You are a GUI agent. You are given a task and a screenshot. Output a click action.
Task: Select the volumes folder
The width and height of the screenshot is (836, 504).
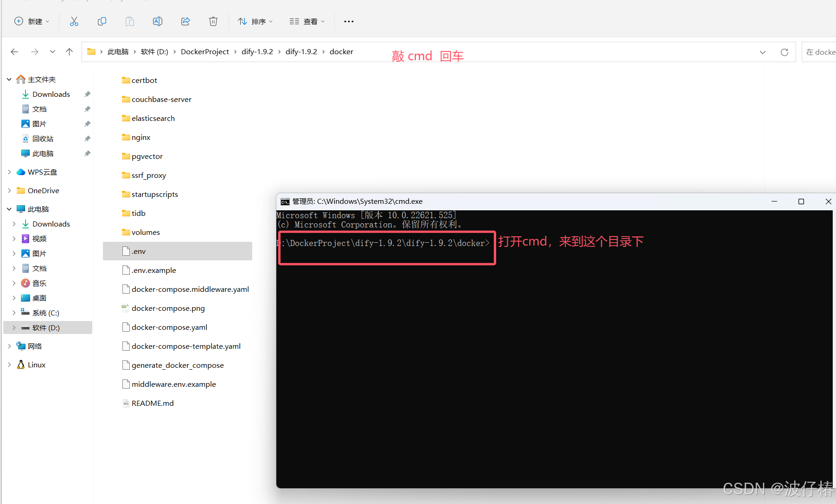[140, 232]
